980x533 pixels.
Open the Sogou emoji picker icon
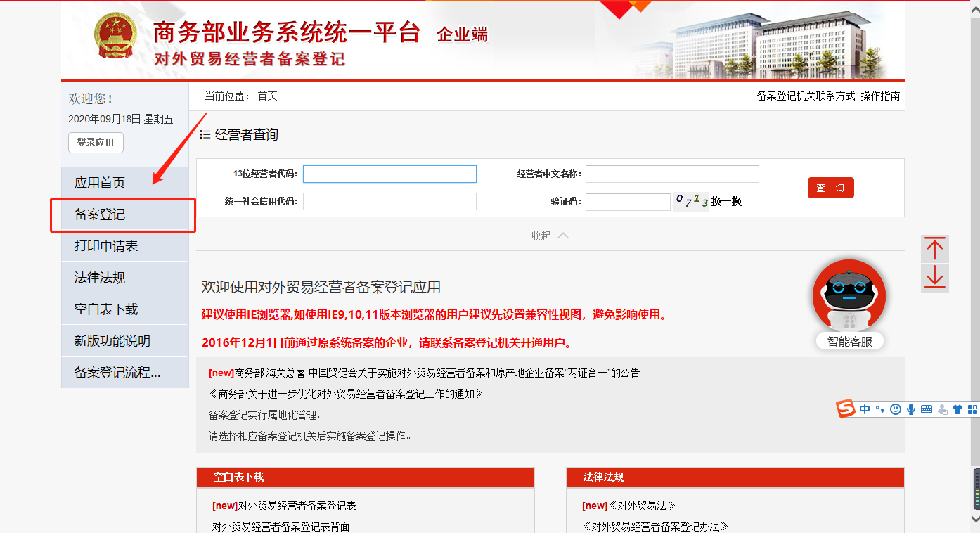pos(895,409)
